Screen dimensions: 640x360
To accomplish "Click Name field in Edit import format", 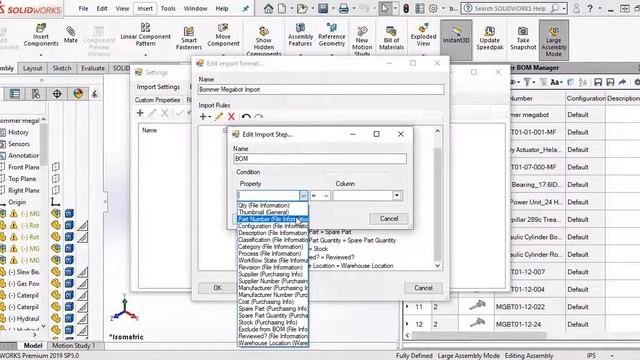I will tap(321, 89).
